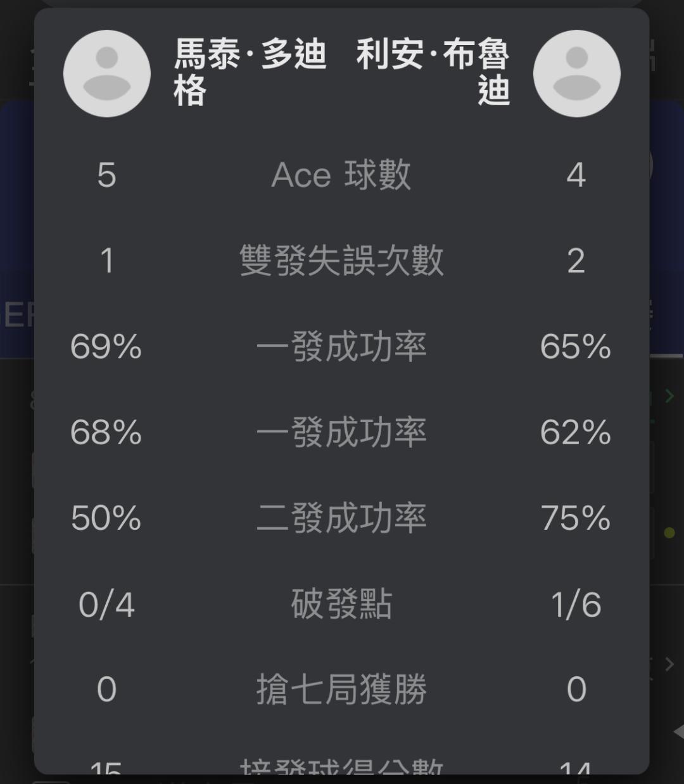Tap the 0/4 break points value
684x784 pixels.
click(106, 605)
